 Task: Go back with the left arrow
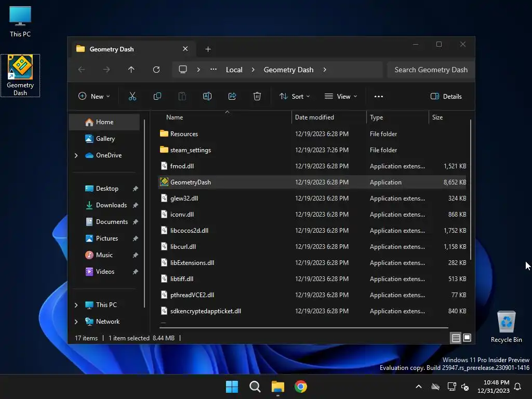(82, 70)
